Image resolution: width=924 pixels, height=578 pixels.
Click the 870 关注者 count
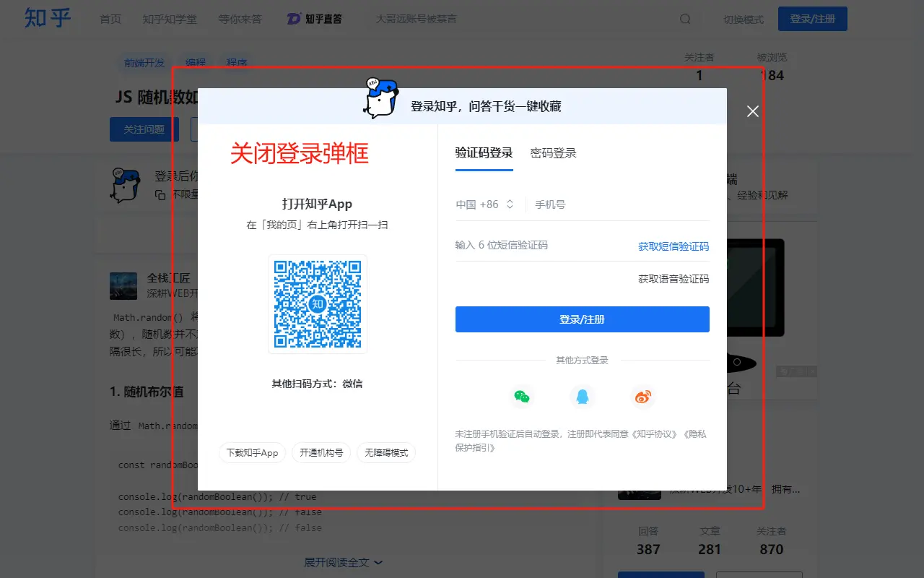pos(771,542)
